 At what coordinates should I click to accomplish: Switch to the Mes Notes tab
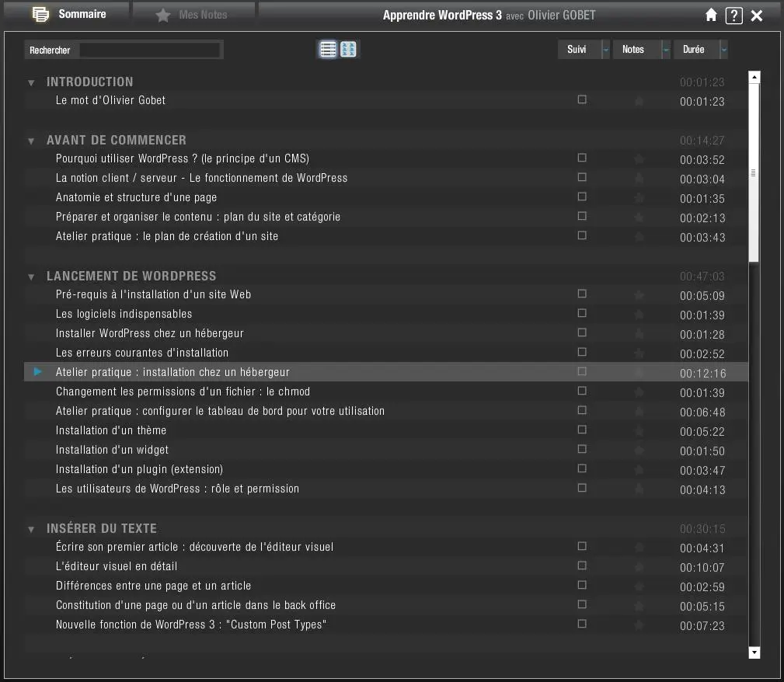point(194,15)
